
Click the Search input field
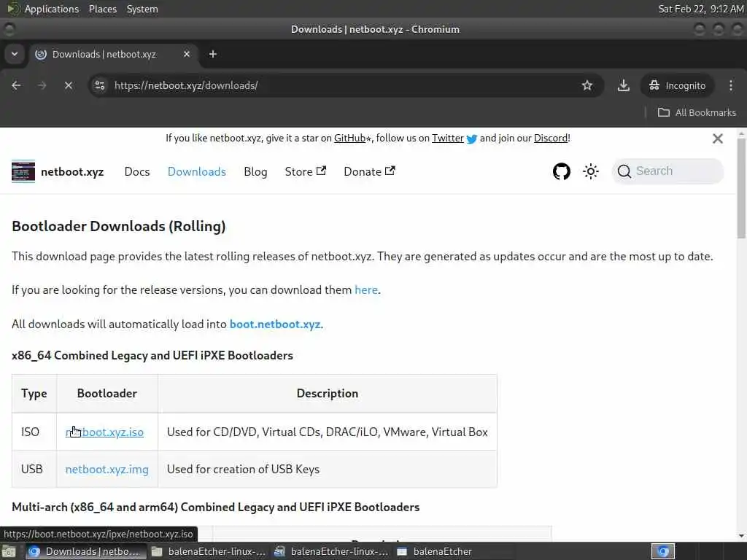click(668, 171)
